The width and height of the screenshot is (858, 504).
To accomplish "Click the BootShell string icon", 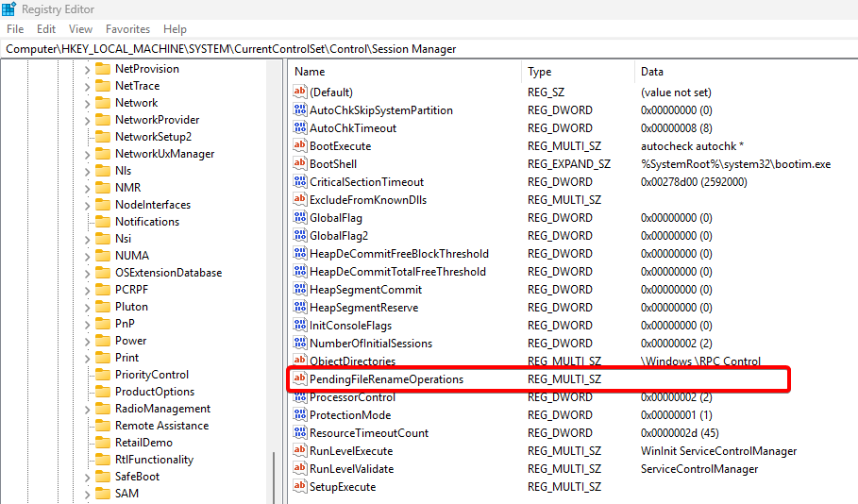I will (x=301, y=164).
